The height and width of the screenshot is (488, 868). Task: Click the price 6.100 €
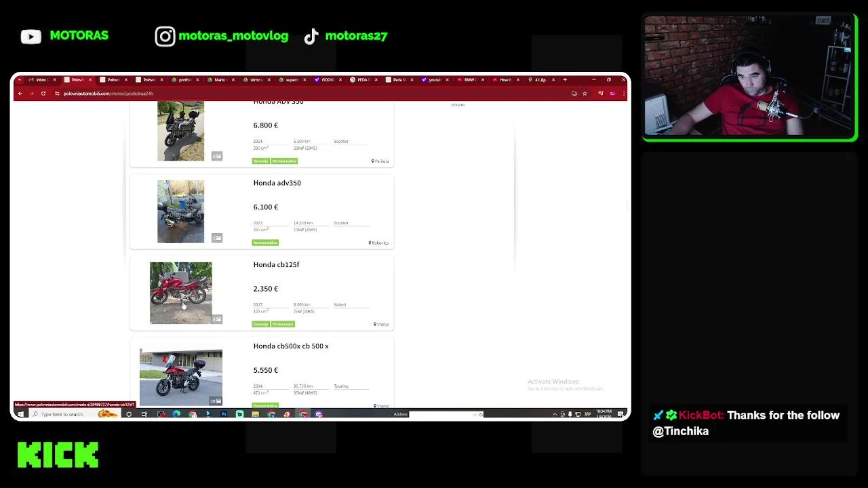[265, 207]
